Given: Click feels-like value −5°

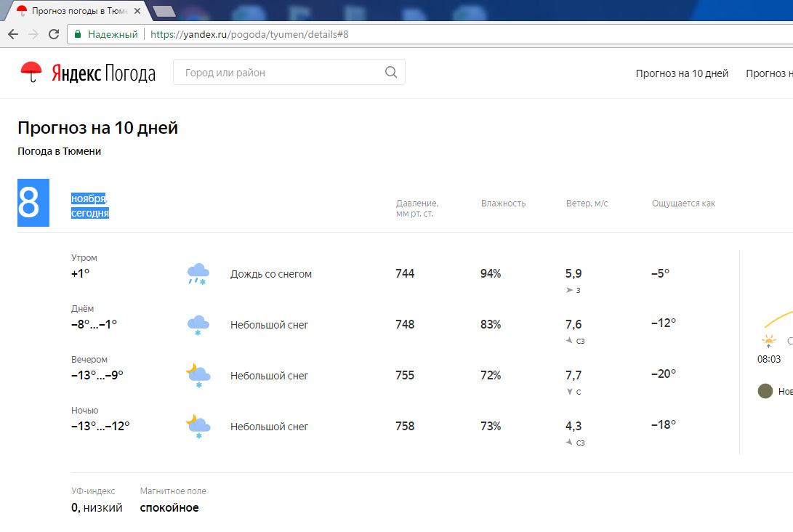Looking at the screenshot, I should (x=660, y=273).
